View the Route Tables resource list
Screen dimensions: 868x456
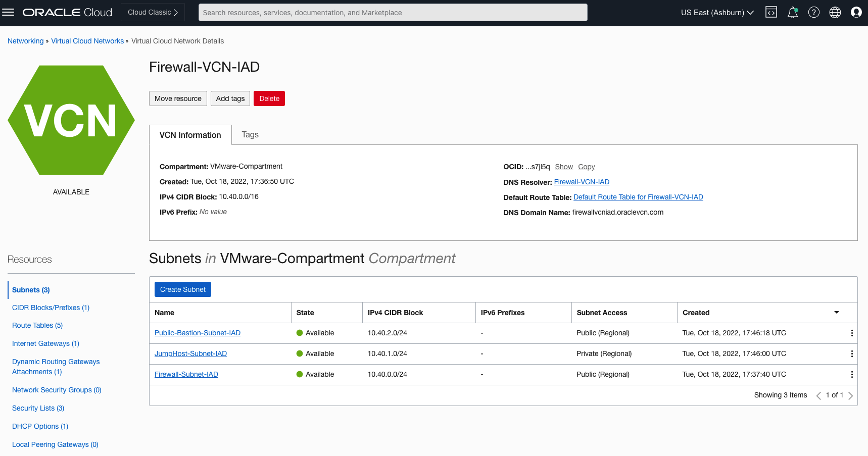tap(37, 325)
